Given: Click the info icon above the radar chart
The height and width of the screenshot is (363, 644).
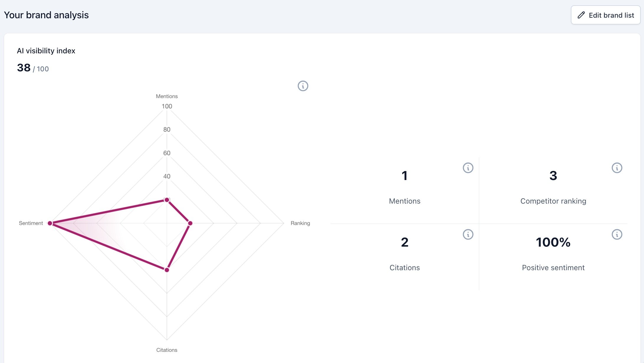Looking at the screenshot, I should (x=303, y=86).
